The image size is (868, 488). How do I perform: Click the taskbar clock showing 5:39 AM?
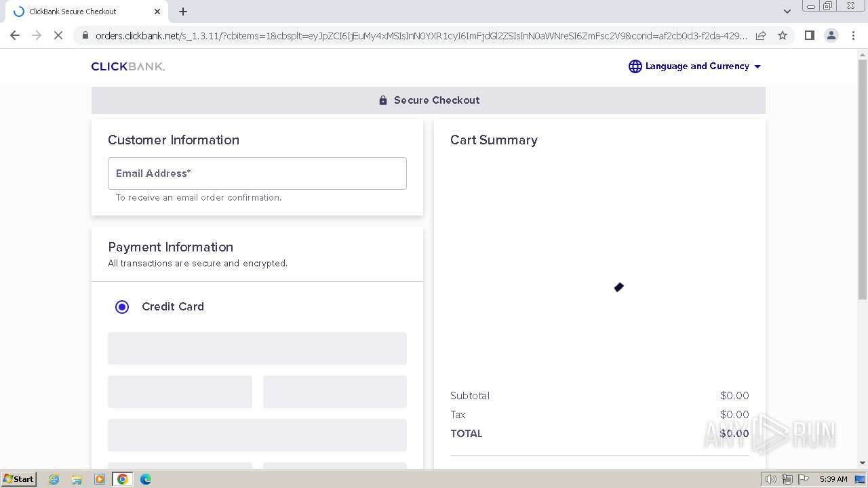pos(833,479)
